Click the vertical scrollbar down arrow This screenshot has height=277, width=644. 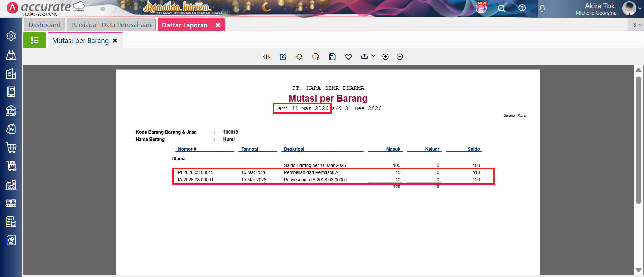[638, 270]
